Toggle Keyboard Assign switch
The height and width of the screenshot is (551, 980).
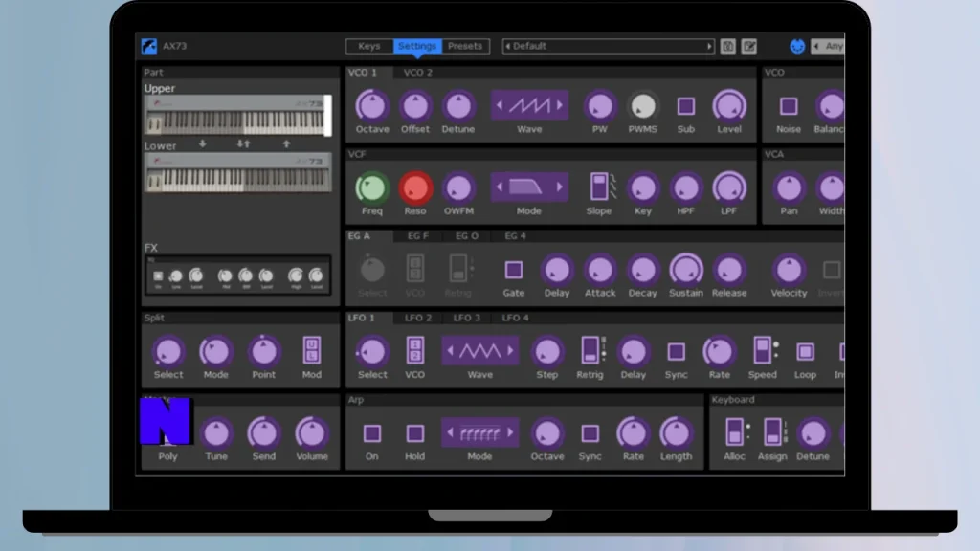[773, 432]
